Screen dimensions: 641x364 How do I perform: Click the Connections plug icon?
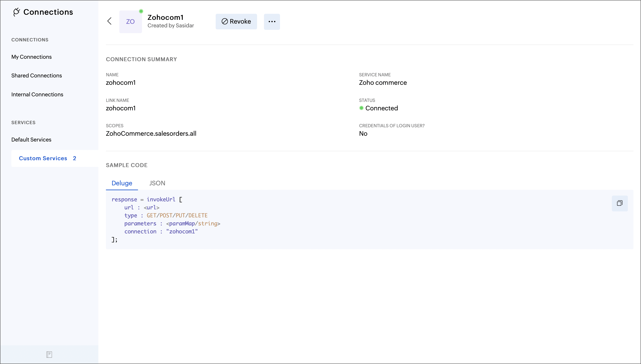[x=16, y=12]
